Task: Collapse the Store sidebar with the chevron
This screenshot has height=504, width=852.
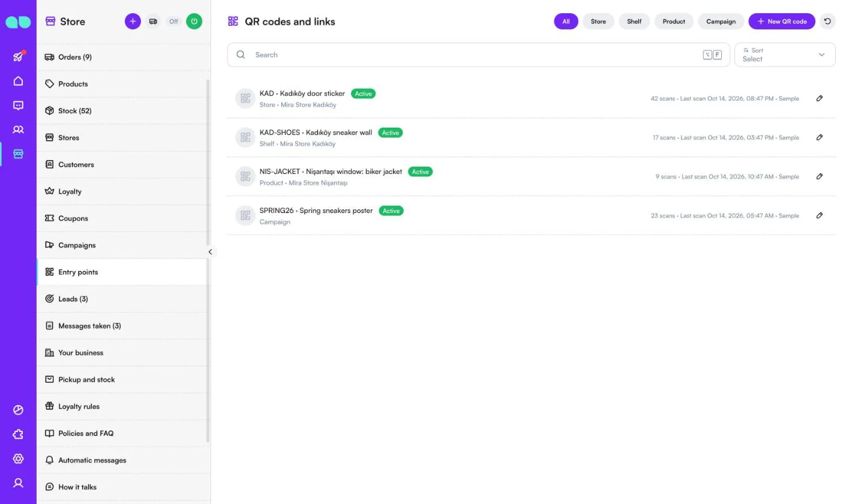Action: pos(210,252)
